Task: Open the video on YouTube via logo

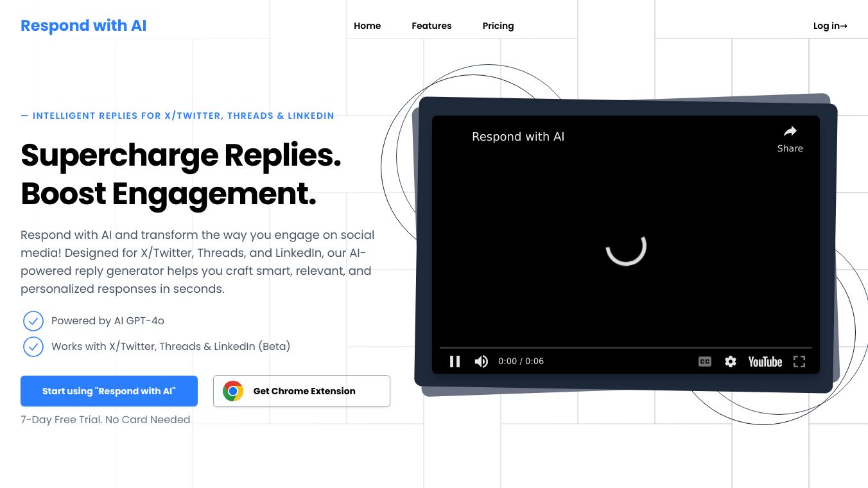Action: pos(765,362)
